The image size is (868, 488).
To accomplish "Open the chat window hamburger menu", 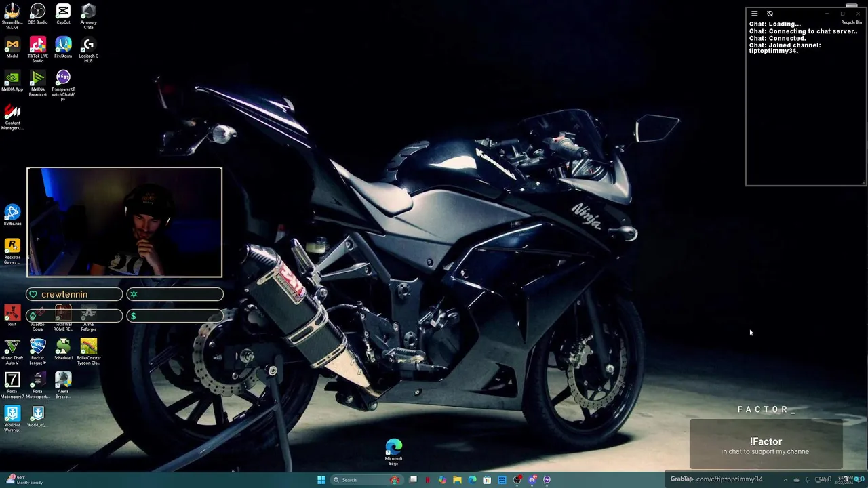I will tap(754, 14).
